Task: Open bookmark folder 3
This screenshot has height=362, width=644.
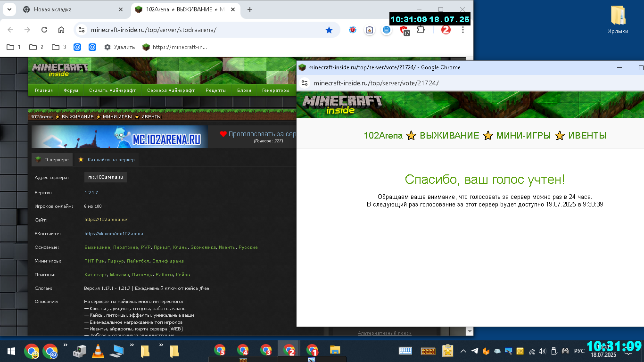Action: pyautogui.click(x=59, y=47)
